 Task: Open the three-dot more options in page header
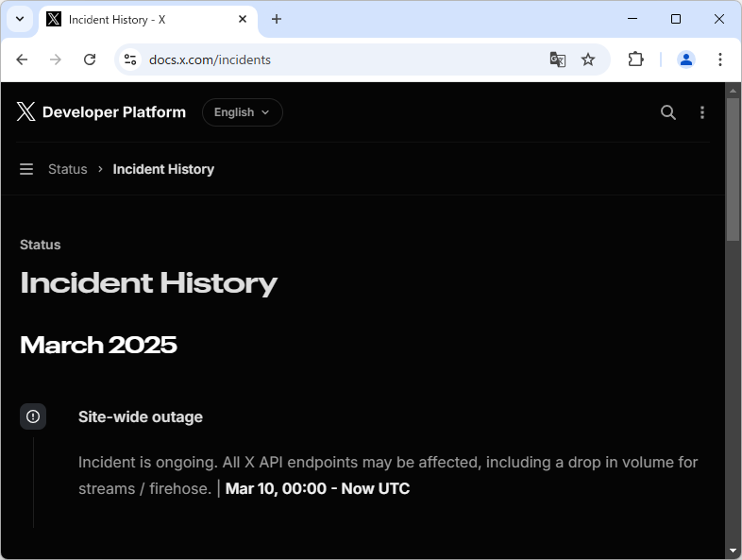(702, 112)
